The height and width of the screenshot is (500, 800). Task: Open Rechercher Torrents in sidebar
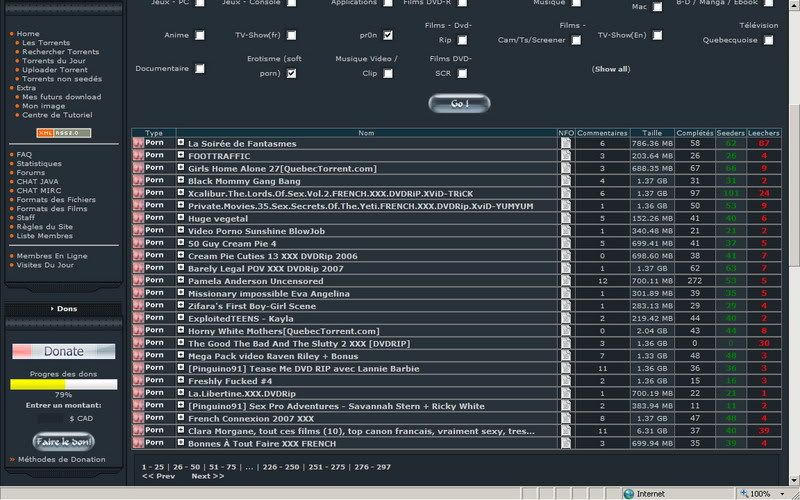tap(61, 52)
